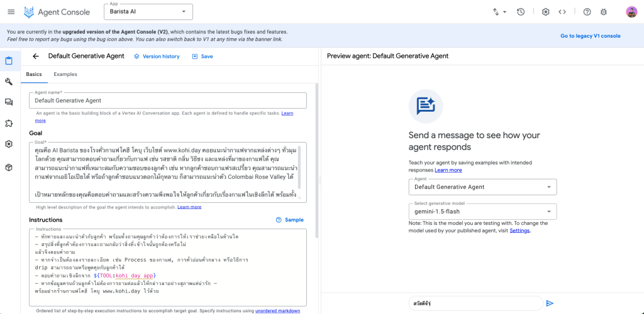Screen dimensions: 644x314
Task: Open the Settings link in model note
Action: (x=519, y=230)
